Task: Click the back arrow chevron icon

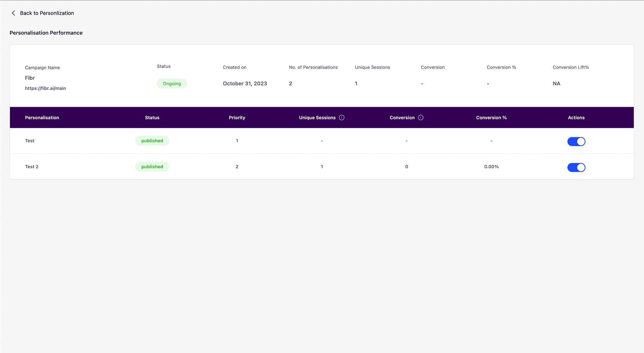Action: 13,13
